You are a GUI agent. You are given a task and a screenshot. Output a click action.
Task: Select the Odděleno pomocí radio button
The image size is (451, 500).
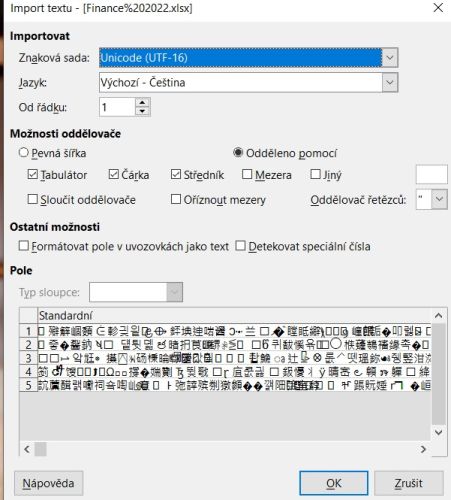pos(238,153)
